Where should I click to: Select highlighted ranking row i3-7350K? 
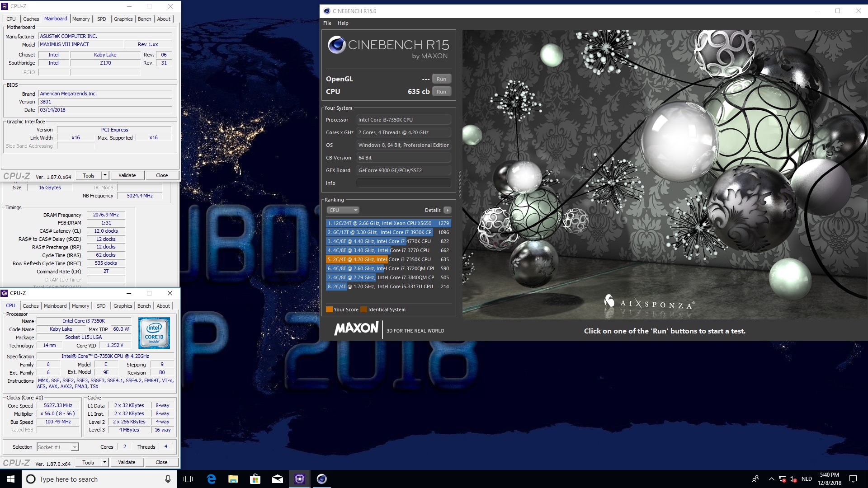[x=388, y=259]
